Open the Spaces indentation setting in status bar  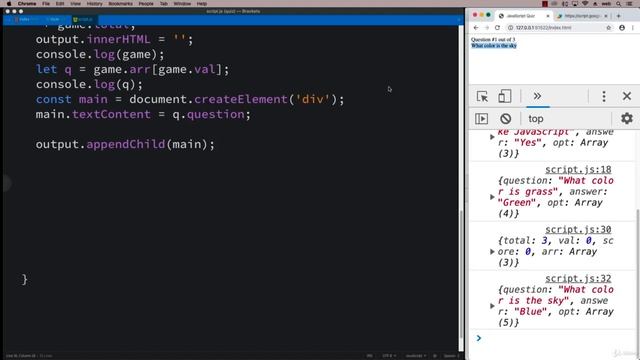[450, 356]
